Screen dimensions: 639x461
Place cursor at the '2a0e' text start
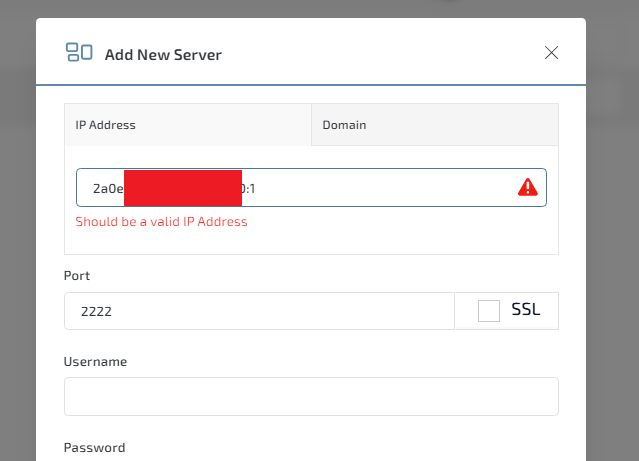[x=93, y=188]
